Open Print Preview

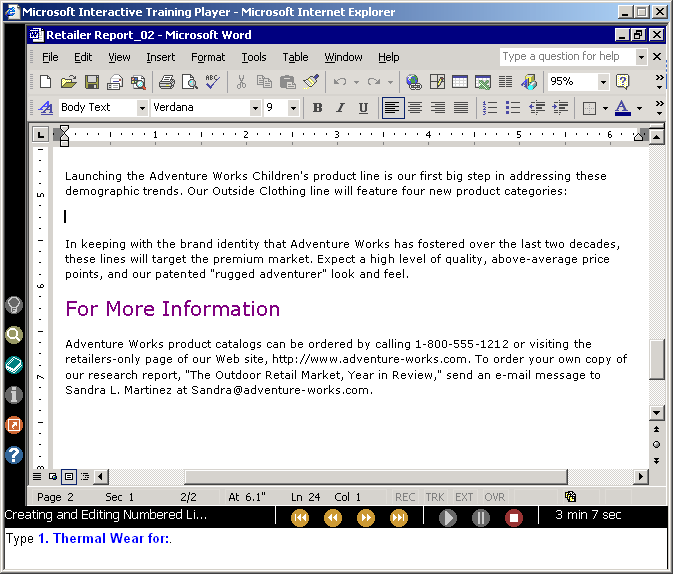(x=190, y=82)
